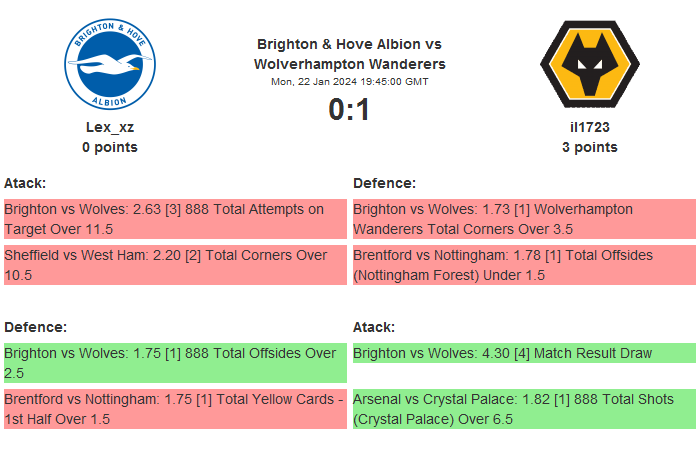This screenshot has width=700, height=460.
Task: Select the 0:1 match score
Action: click(x=349, y=110)
